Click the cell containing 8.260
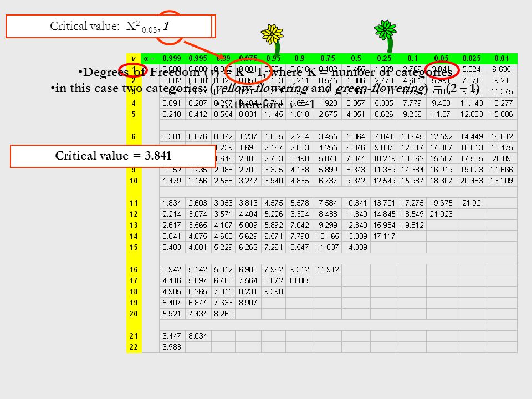The image size is (532, 399). point(223,314)
